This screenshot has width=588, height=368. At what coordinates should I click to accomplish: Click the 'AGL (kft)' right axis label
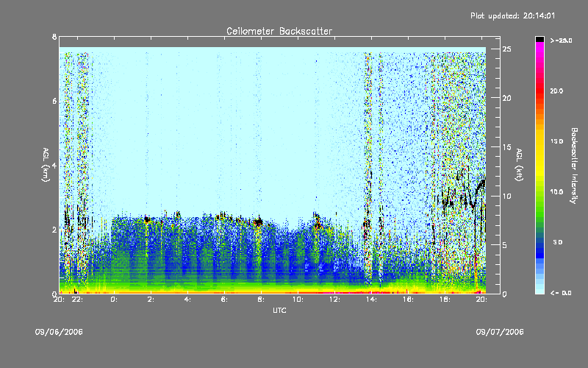pyautogui.click(x=520, y=165)
